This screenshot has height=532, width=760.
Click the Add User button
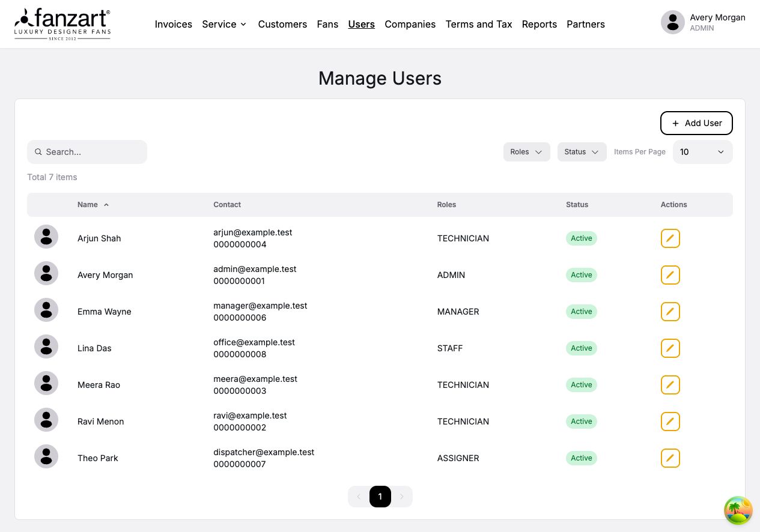pyautogui.click(x=696, y=123)
